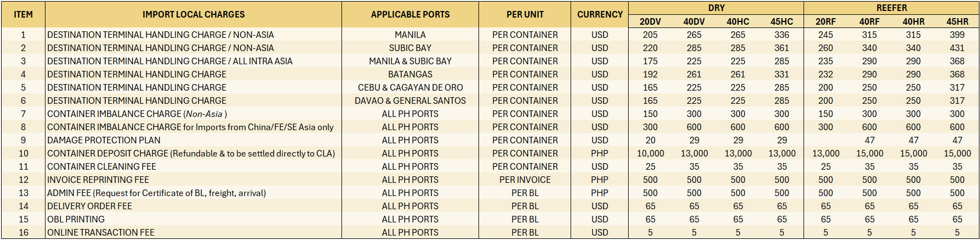Click the DAMAGE PROTECTION PLAN cell
Image resolution: width=980 pixels, height=240 pixels.
(x=104, y=140)
